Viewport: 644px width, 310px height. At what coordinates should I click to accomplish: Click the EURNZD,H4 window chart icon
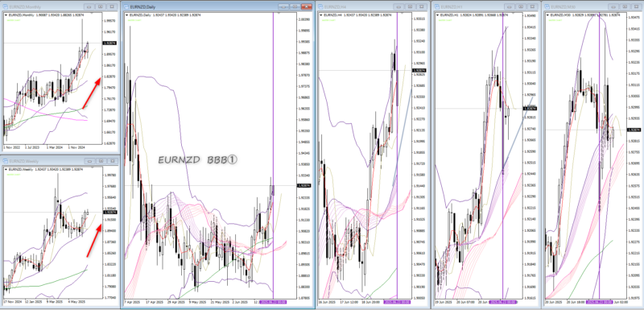coord(320,7)
